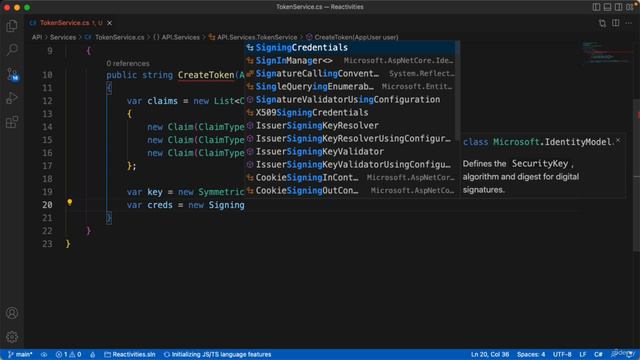Click Spaces: 4 indentation setting
This screenshot has height=360, width=640.
pyautogui.click(x=531, y=354)
